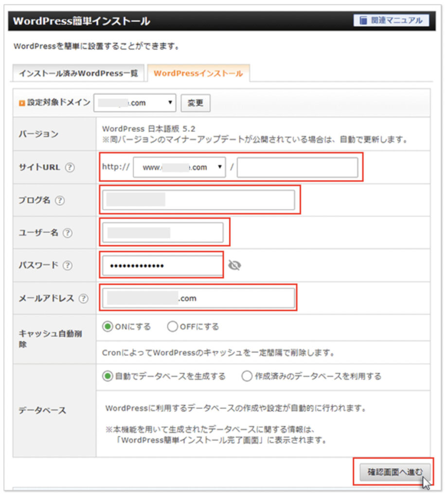The height and width of the screenshot is (498, 448).
Task: Open the 関連マニュアル manual link
Action: 391,20
